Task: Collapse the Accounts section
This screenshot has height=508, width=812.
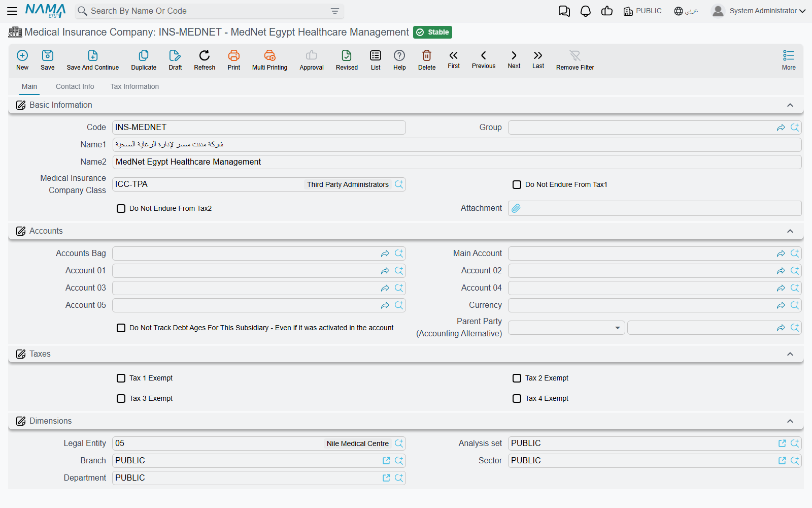Action: (790, 231)
